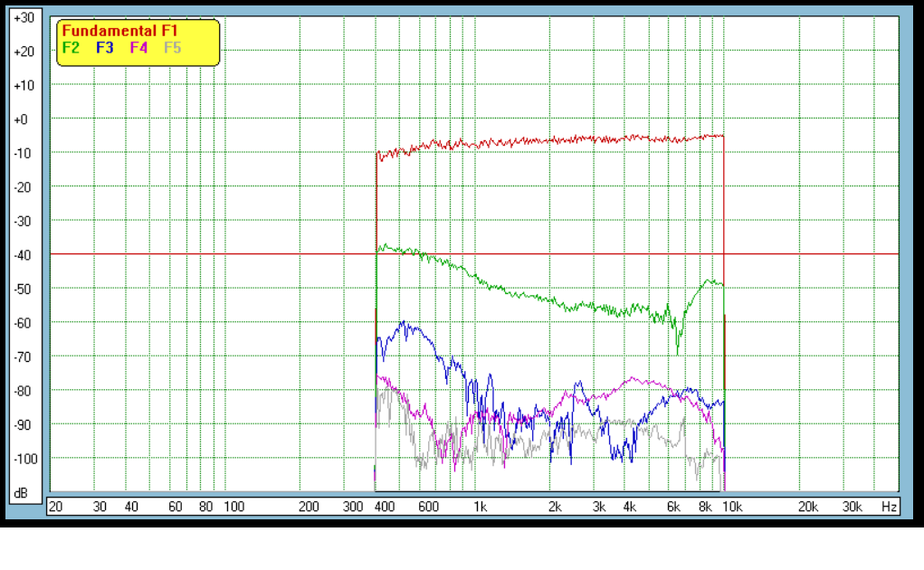The image size is (924, 570).
Task: Click the 6k frequency label
Action: [x=674, y=507]
